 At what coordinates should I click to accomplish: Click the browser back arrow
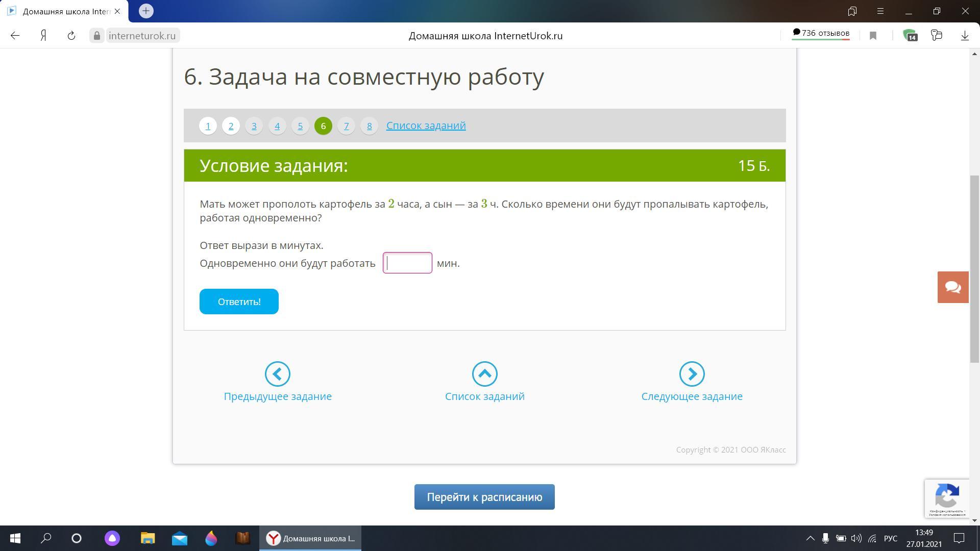pyautogui.click(x=15, y=36)
